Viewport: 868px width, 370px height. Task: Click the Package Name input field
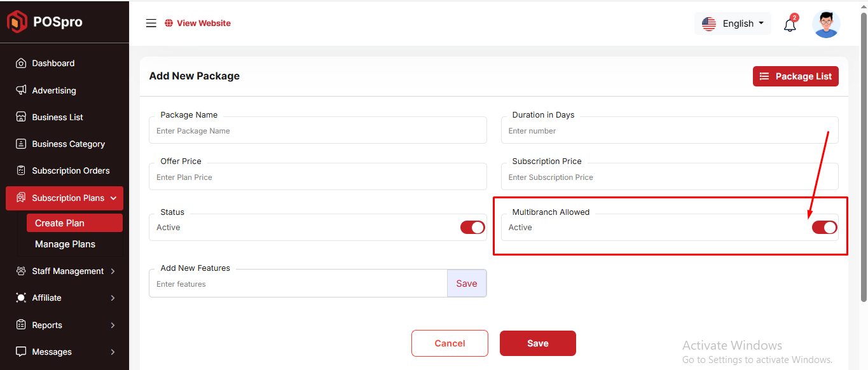(317, 131)
